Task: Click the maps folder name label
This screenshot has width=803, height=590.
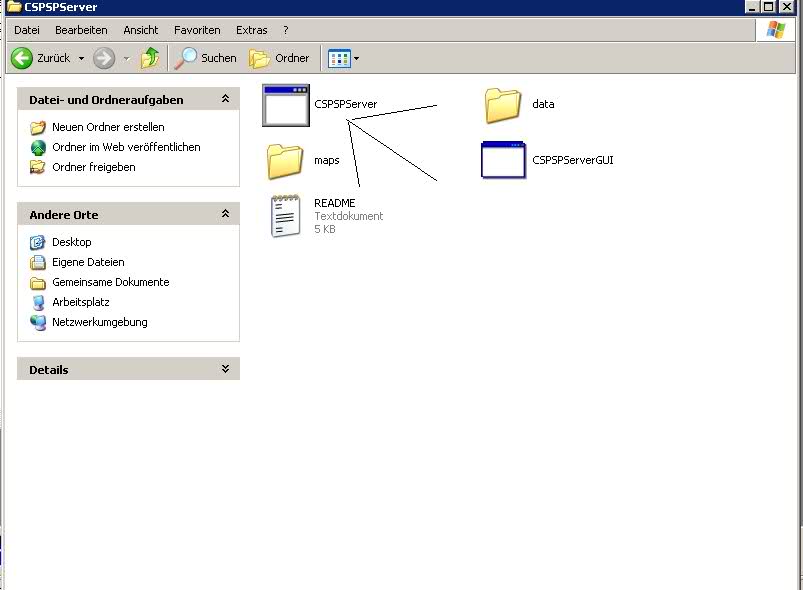Action: click(327, 160)
